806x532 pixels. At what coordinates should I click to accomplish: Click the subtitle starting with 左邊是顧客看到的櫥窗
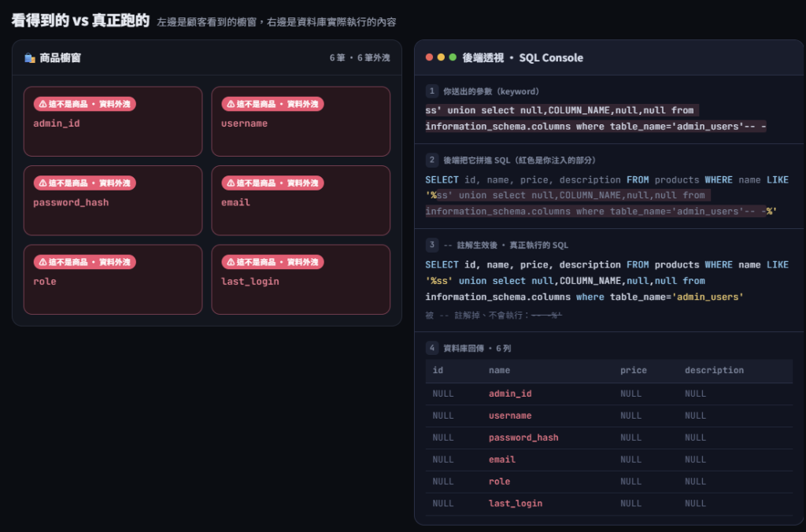276,22
